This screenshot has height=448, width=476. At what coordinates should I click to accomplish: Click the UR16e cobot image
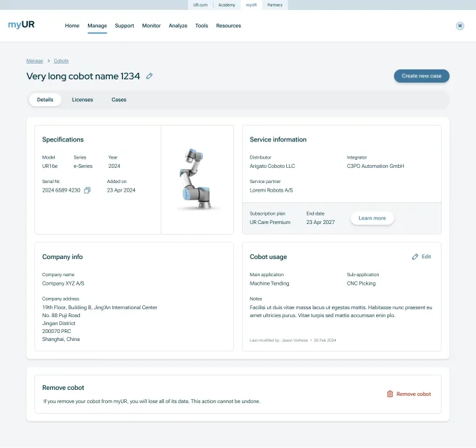(x=197, y=180)
